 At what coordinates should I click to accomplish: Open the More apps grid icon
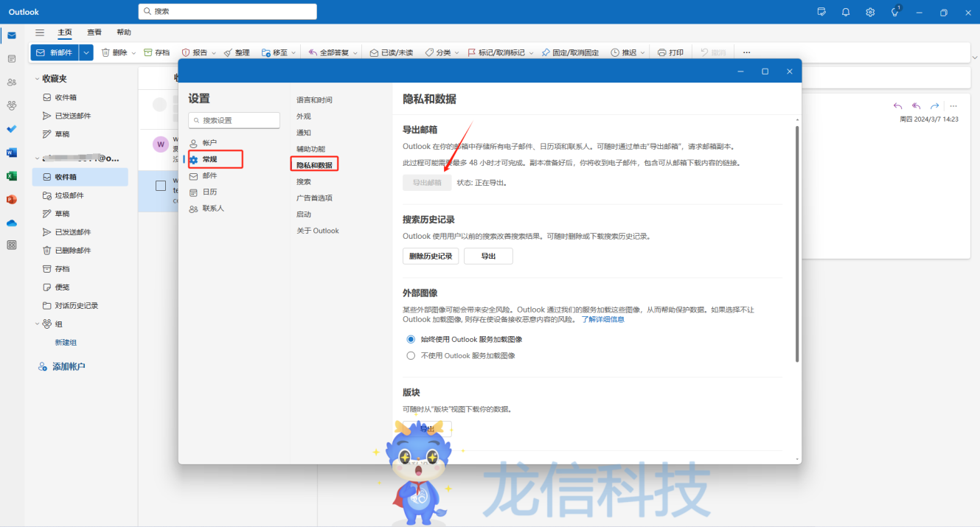coord(12,245)
